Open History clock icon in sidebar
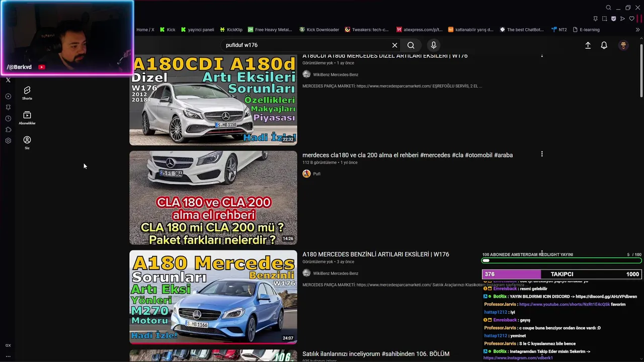 point(8,119)
